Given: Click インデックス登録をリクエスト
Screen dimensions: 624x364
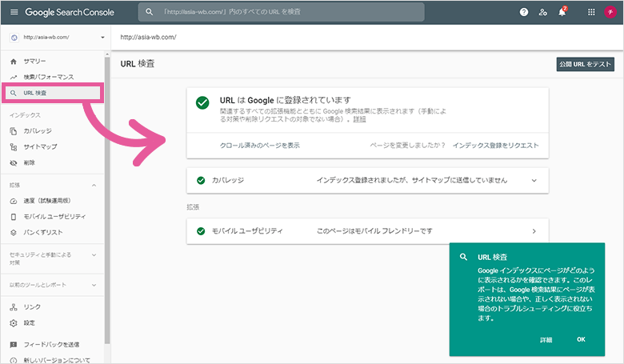Looking at the screenshot, I should pyautogui.click(x=495, y=146).
